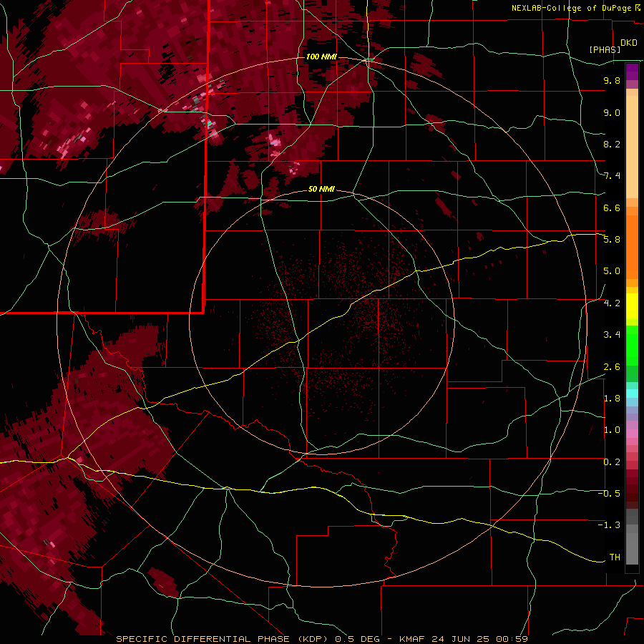The width and height of the screenshot is (644, 644).
Task: Click the DKD label above the color bar
Action: pos(629,43)
